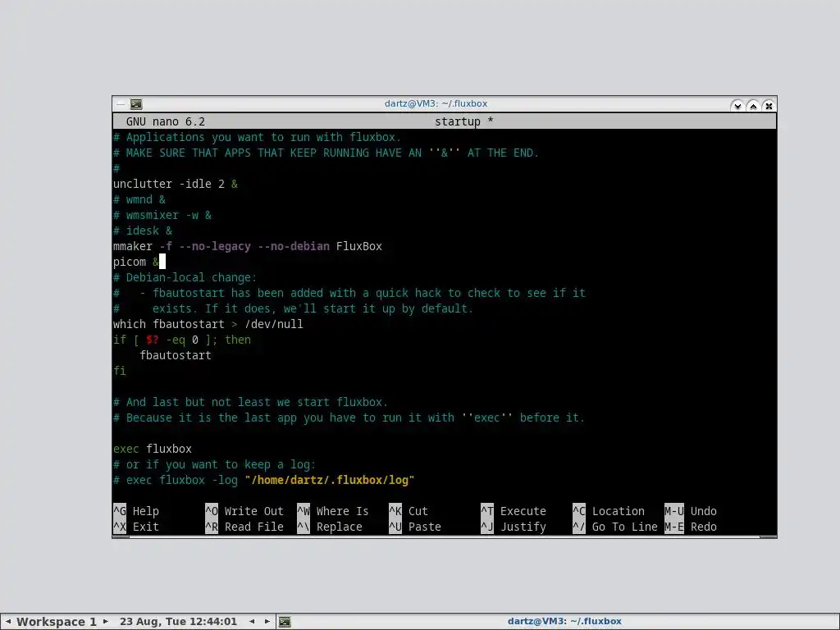The height and width of the screenshot is (630, 840).
Task: Click the fi line in the script
Action: pyautogui.click(x=120, y=371)
